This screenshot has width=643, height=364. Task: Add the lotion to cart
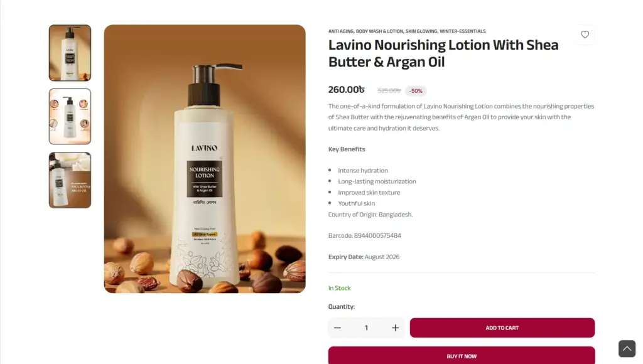coord(502,328)
